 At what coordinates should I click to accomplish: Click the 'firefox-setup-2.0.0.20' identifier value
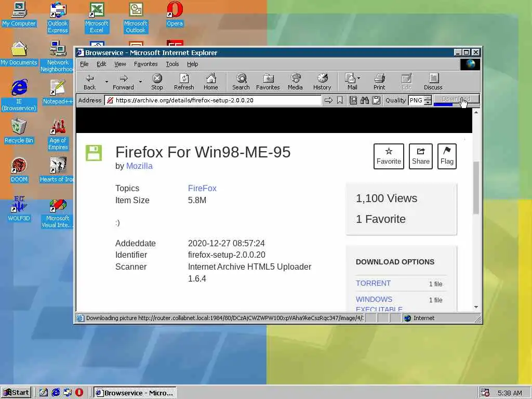pyautogui.click(x=227, y=255)
